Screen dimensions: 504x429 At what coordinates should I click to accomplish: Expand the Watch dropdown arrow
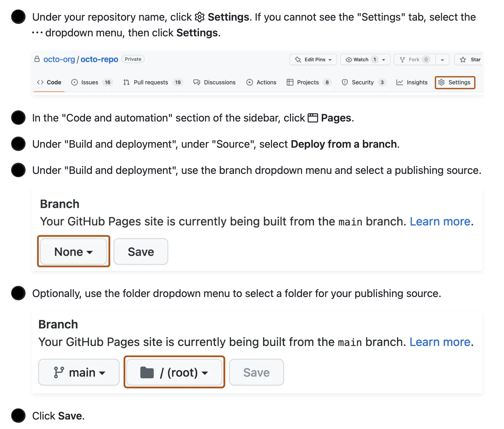pyautogui.click(x=384, y=60)
